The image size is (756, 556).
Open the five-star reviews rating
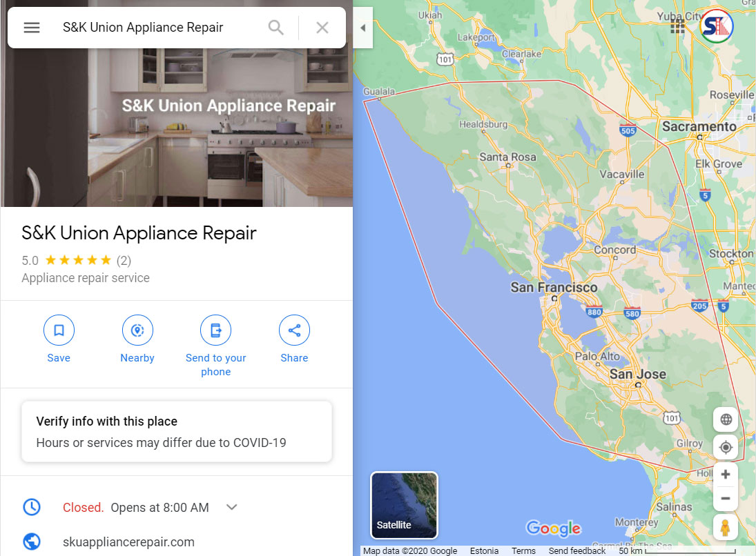(78, 261)
